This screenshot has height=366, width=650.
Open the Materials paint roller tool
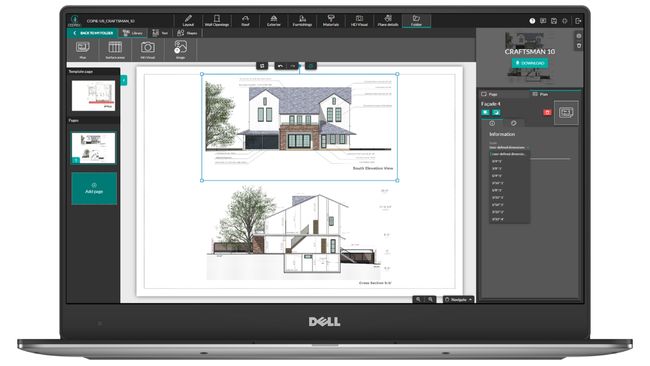click(331, 21)
